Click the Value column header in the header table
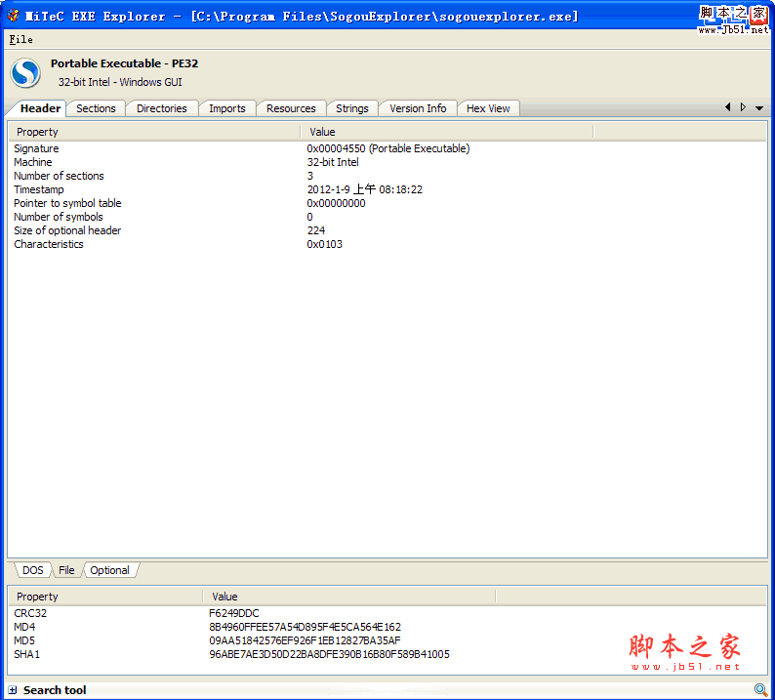This screenshot has height=700, width=775. (446, 132)
